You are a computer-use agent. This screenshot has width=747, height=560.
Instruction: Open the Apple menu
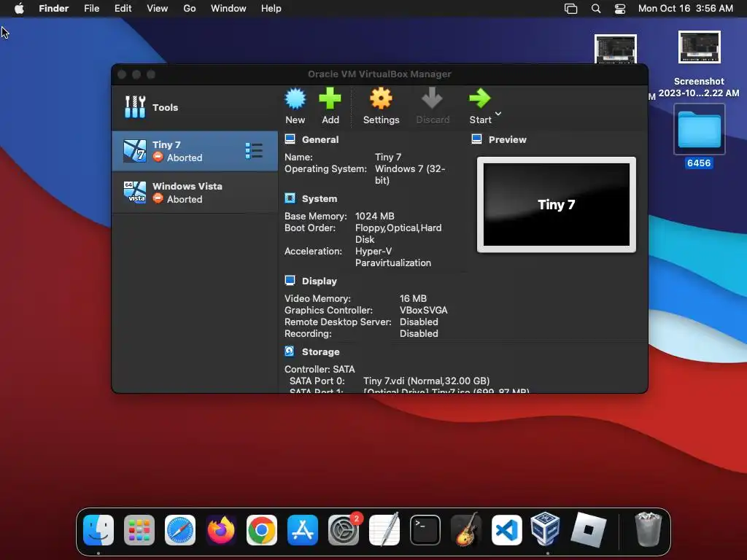click(19, 9)
